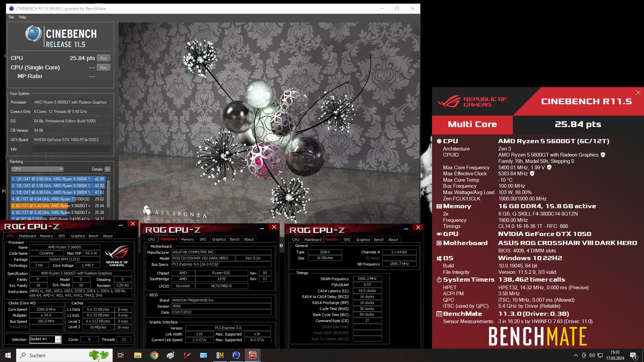Close the BenchMate result overlay
Image resolution: width=644 pixels, height=362 pixels.
(x=638, y=93)
